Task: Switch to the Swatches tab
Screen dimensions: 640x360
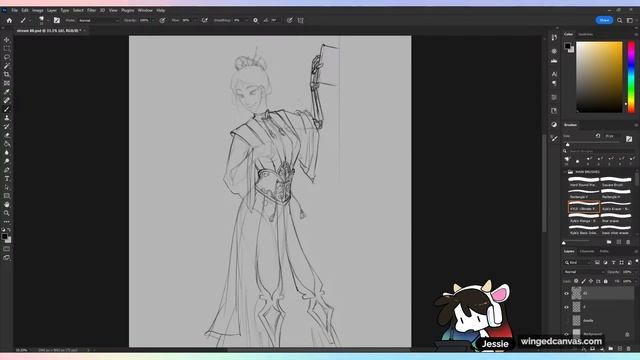Action: 585,34
